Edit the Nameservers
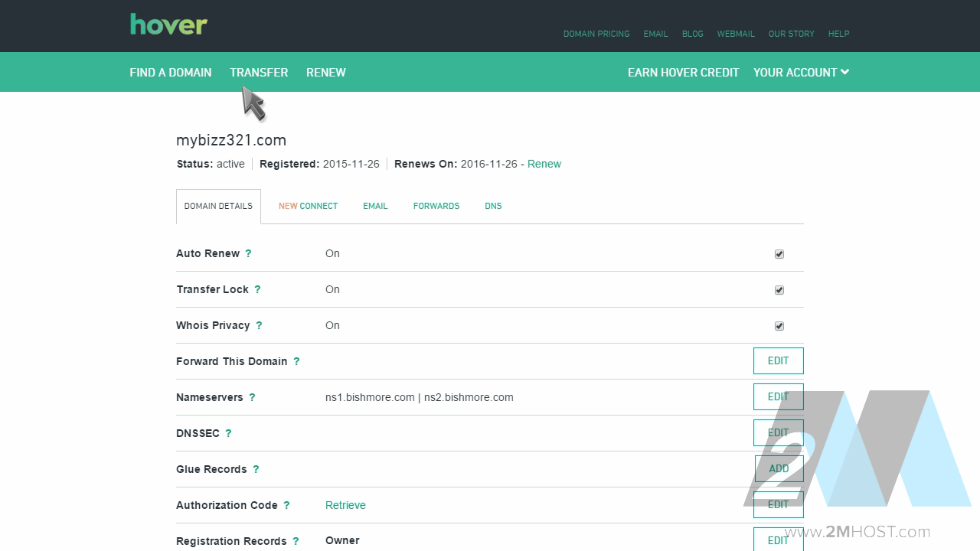 point(778,397)
